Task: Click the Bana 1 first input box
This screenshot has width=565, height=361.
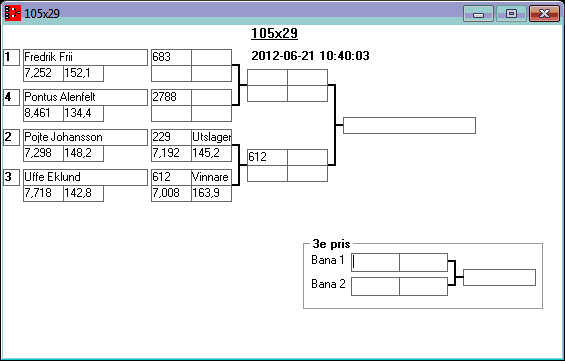Action: click(375, 263)
